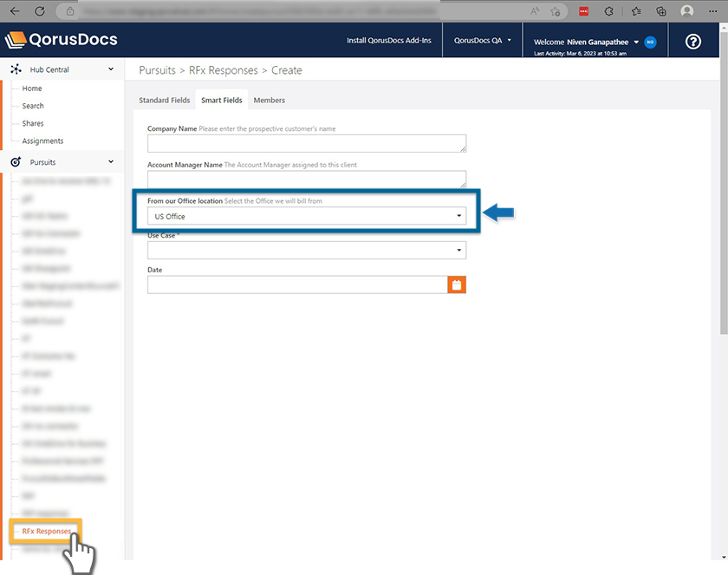Open the help question mark icon

point(693,42)
